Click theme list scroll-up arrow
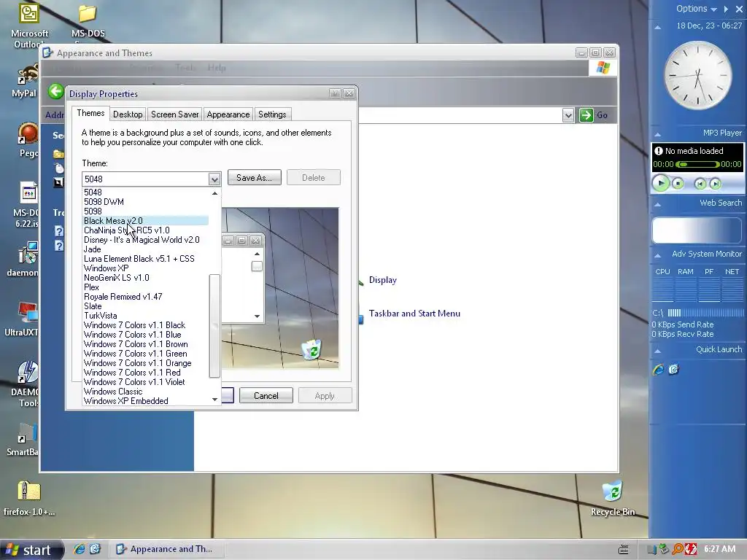 [x=215, y=192]
